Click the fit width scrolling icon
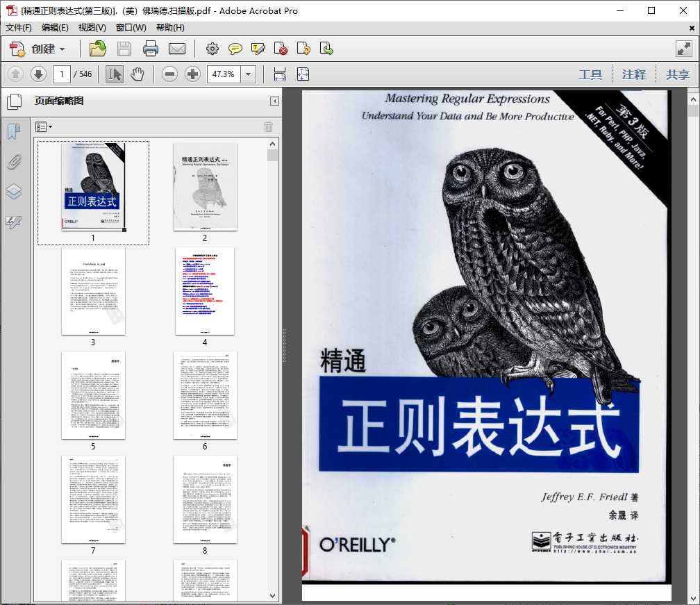 279,74
